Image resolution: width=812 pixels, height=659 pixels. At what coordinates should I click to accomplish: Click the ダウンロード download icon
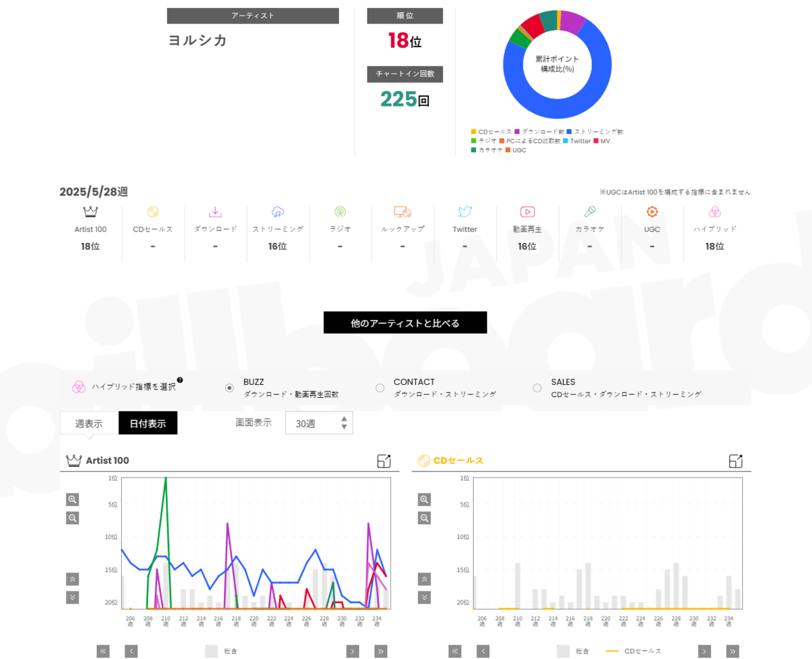[215, 212]
